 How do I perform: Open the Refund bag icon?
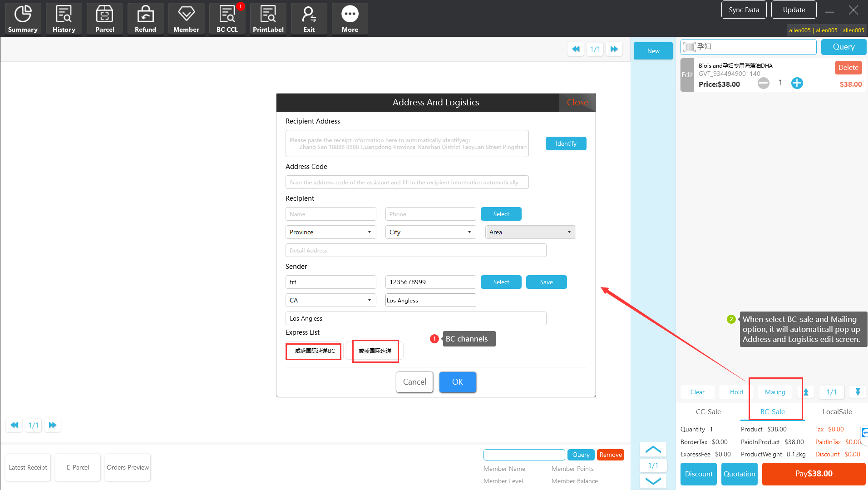coord(145,19)
